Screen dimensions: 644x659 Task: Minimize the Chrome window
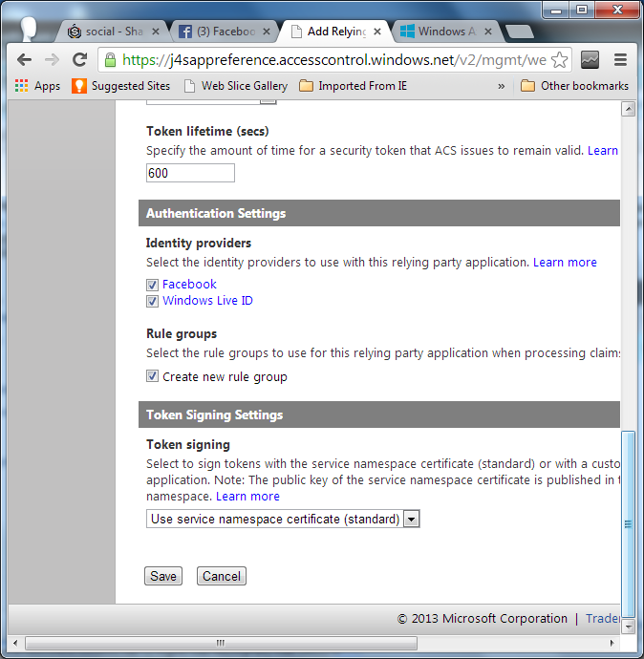(556, 11)
